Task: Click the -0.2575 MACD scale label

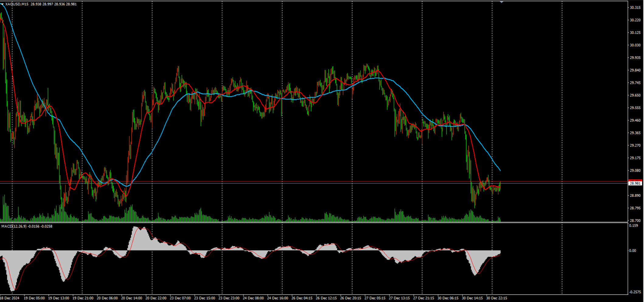Action: tap(635, 292)
